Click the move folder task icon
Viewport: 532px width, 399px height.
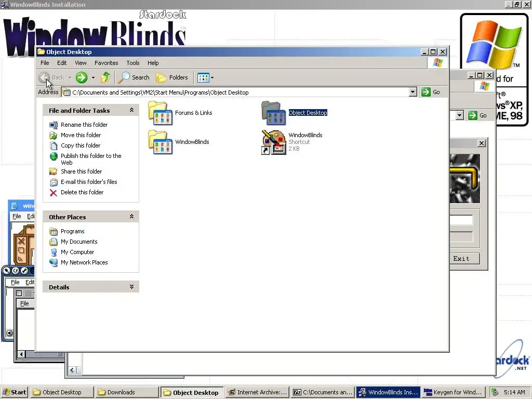[x=54, y=136]
